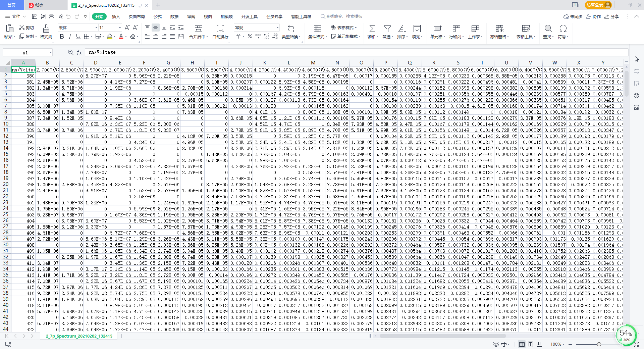Switch to the 公式 (Formulas) tab

[158, 16]
